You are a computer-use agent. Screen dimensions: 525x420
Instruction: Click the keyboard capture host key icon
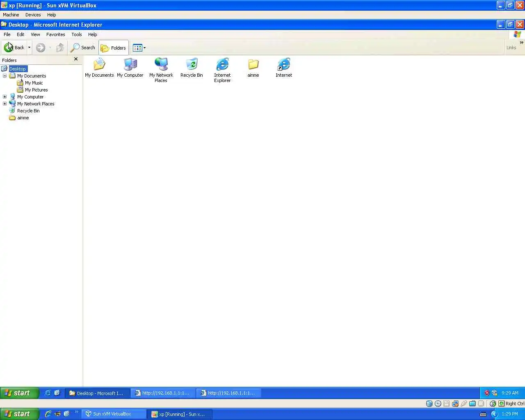click(501, 404)
